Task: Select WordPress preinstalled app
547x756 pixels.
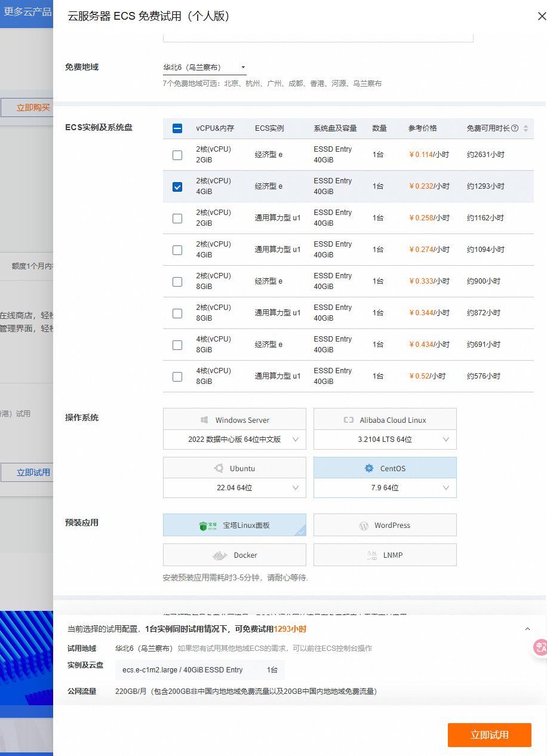Action: 385,525
